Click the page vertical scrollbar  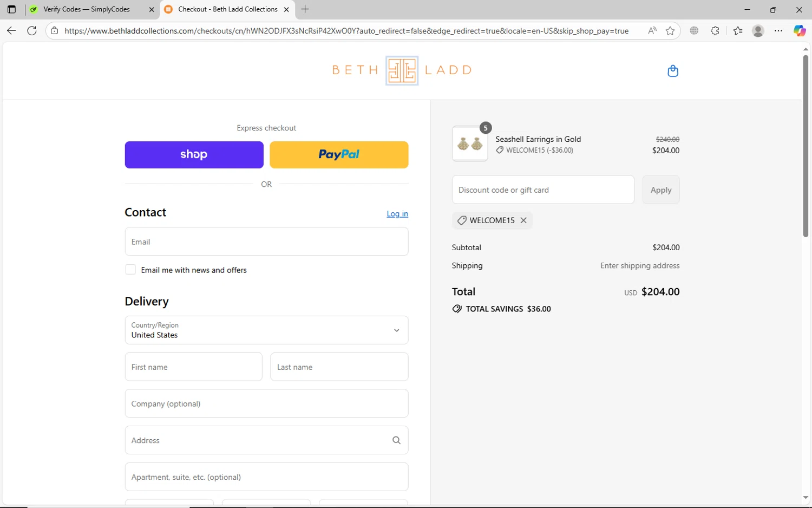(x=806, y=145)
